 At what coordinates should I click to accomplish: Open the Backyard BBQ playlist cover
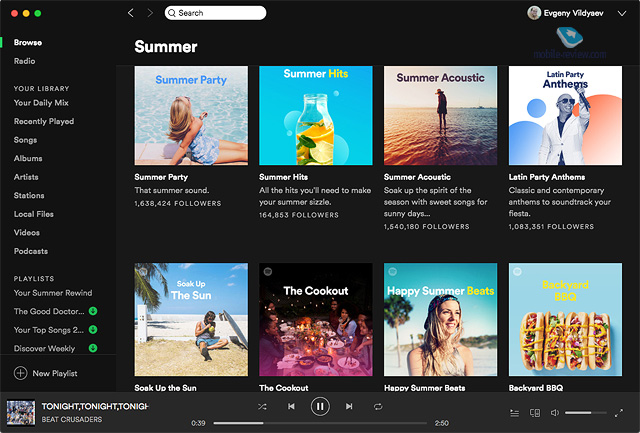click(x=565, y=320)
